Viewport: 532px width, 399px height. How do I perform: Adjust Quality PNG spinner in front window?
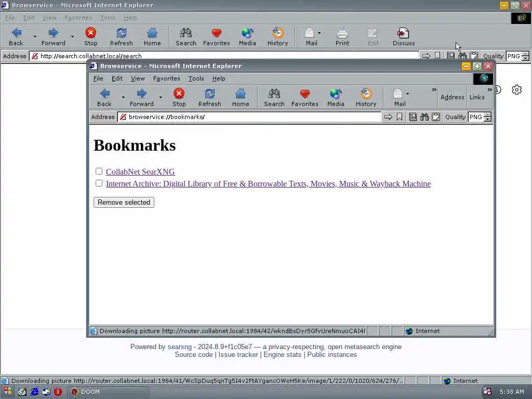coord(487,117)
